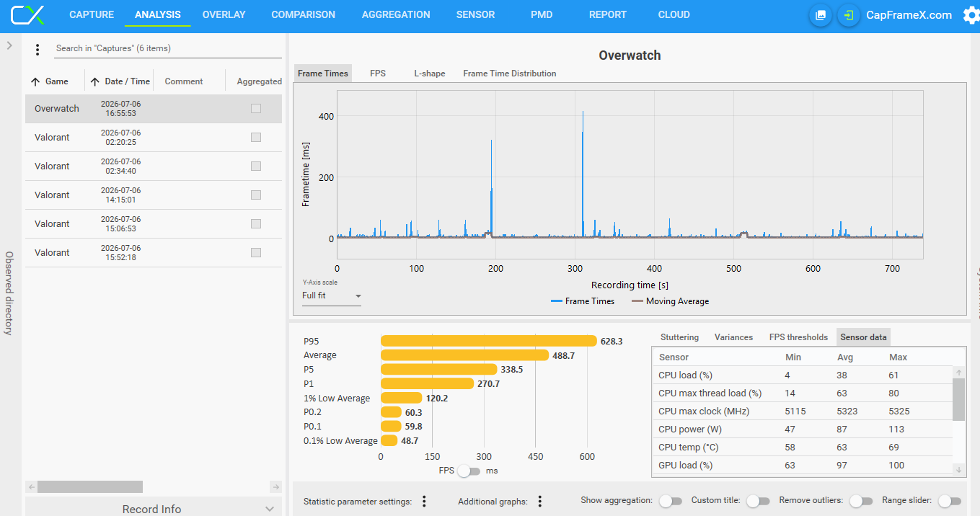The image size is (980, 516).
Task: Expand the Observed directory side panel
Action: coord(9,45)
